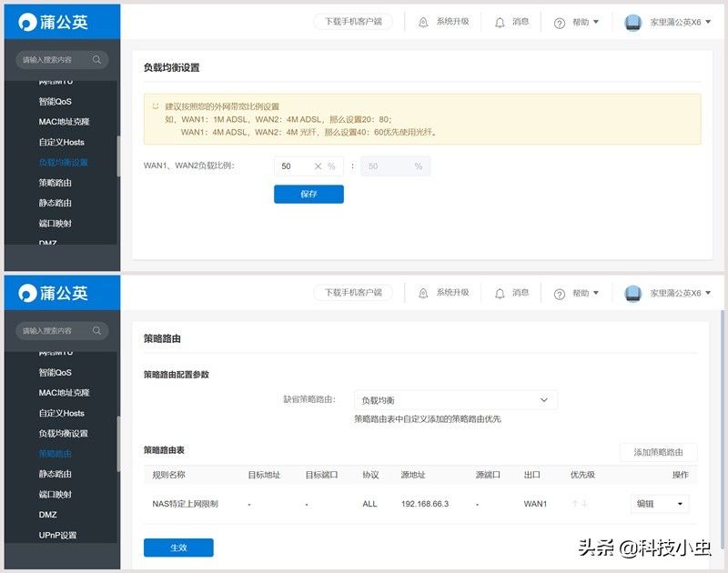The height and width of the screenshot is (573, 728).
Task: Select 智能QoS in the top panel sidebar
Action: click(x=56, y=101)
